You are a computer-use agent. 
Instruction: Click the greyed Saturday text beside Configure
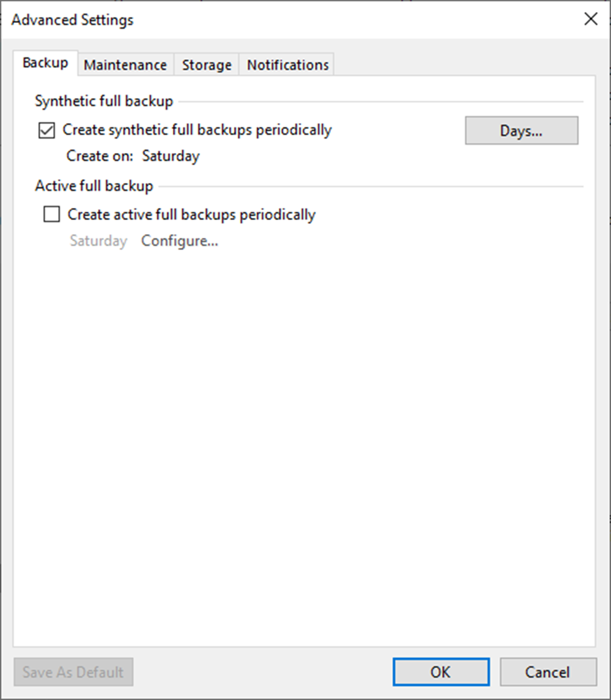(99, 241)
